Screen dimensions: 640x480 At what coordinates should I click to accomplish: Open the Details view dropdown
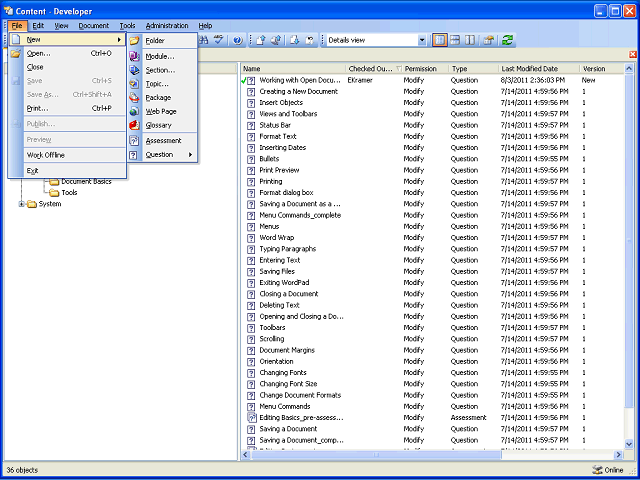422,40
